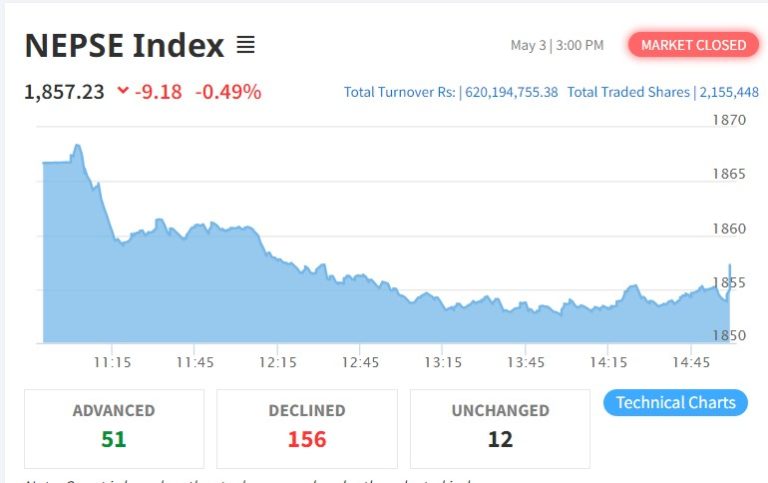Click the 12:45 time label on chart axis
The height and width of the screenshot is (483, 768).
point(361,362)
